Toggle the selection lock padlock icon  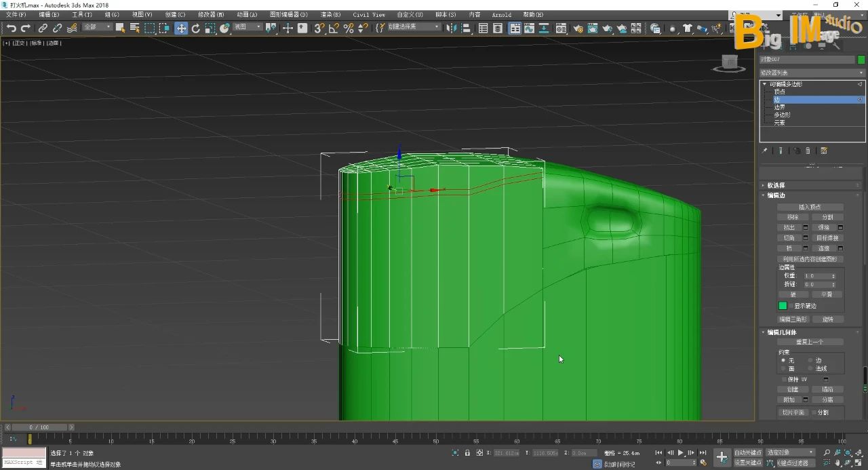point(468,452)
